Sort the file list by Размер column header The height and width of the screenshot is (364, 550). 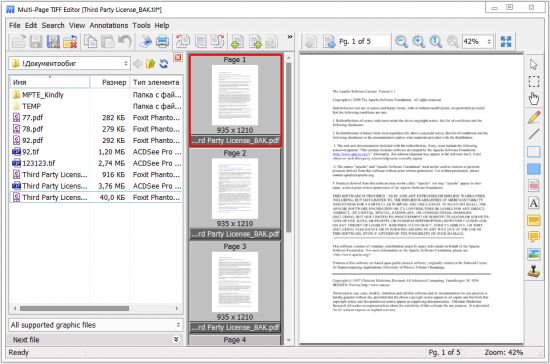tap(110, 82)
